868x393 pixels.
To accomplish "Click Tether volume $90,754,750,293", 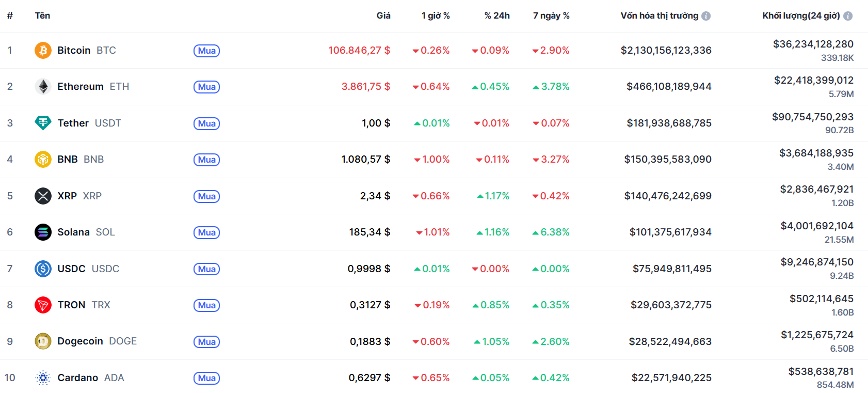I will click(x=813, y=117).
